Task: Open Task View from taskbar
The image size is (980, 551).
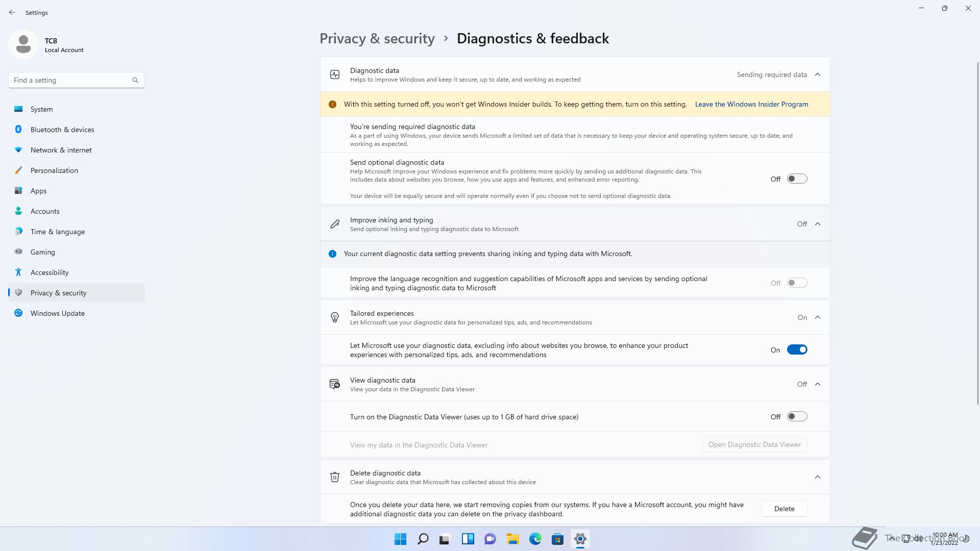Action: tap(445, 539)
